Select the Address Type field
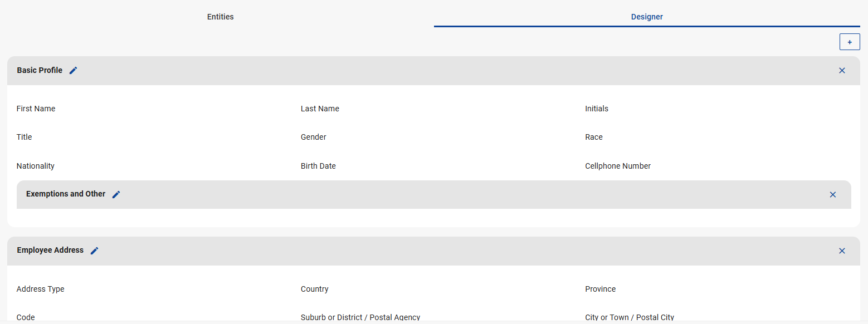This screenshot has width=868, height=324. [x=41, y=289]
